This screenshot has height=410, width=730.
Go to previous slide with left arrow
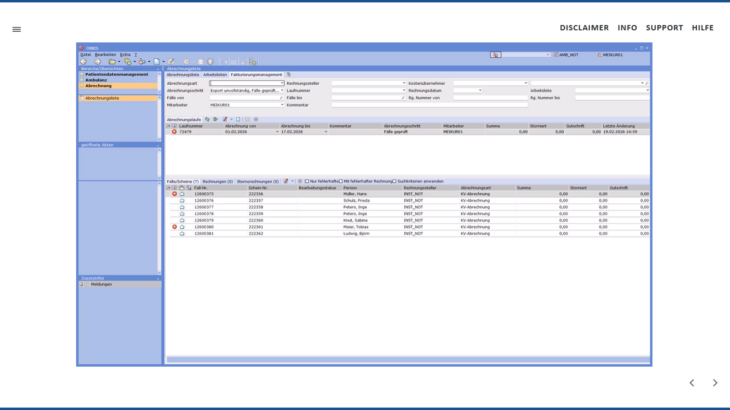(x=691, y=383)
